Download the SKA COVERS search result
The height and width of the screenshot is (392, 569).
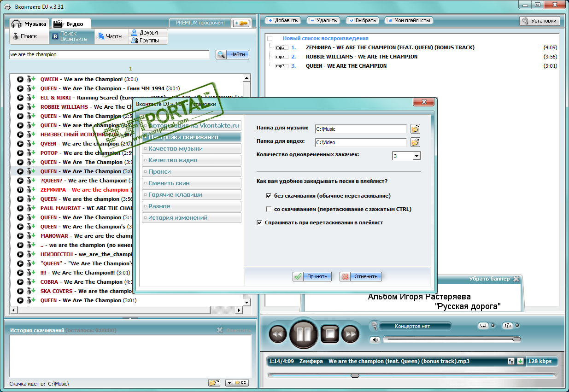pyautogui.click(x=31, y=291)
